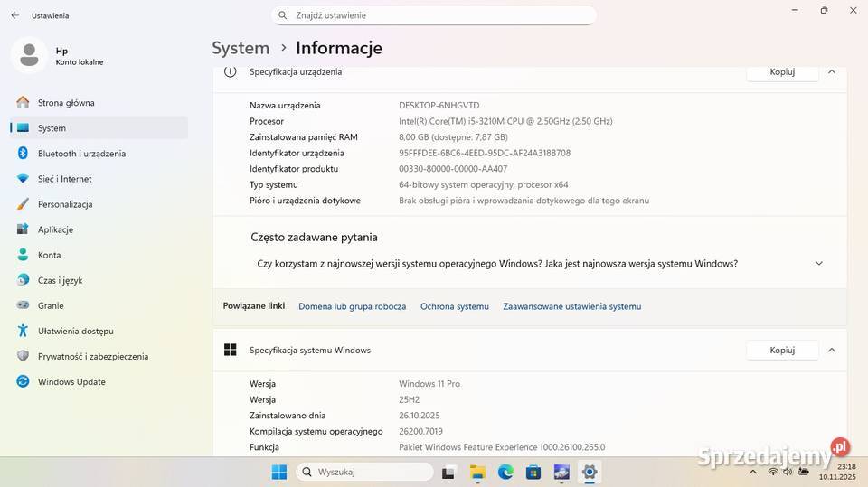Viewport: 868px width, 487px height.
Task: Click the Konta person icon
Action: click(23, 255)
